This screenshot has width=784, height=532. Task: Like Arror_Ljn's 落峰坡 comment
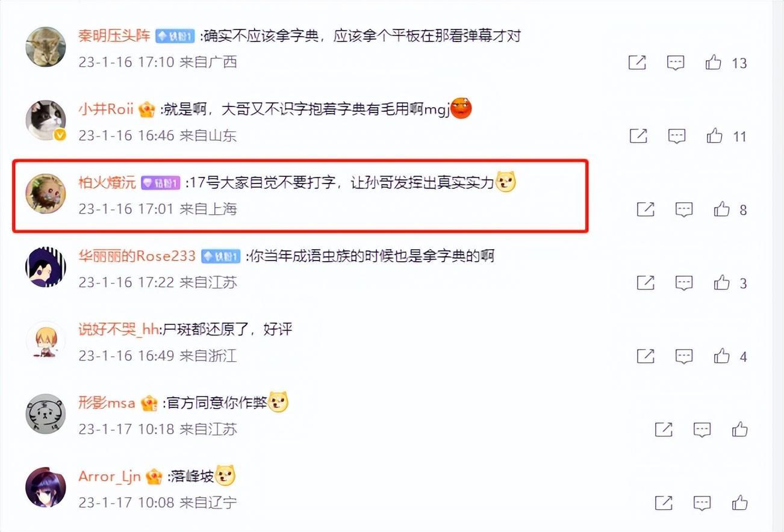point(740,502)
